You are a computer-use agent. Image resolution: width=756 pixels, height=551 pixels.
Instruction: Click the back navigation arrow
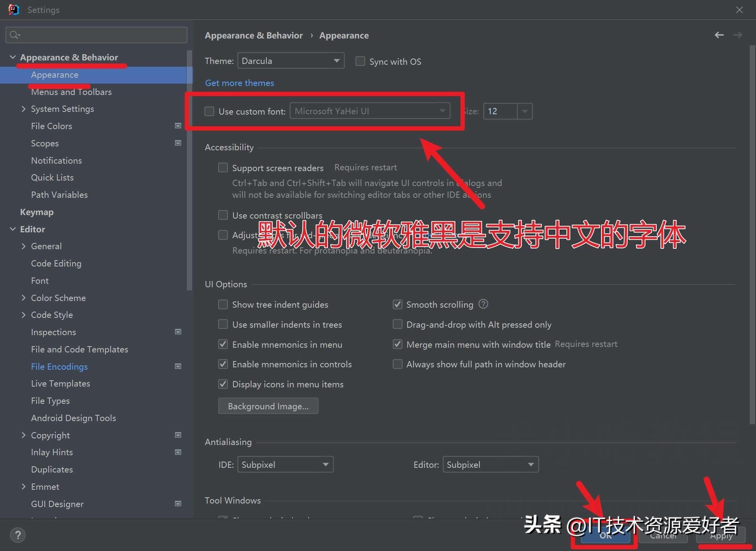[x=719, y=35]
